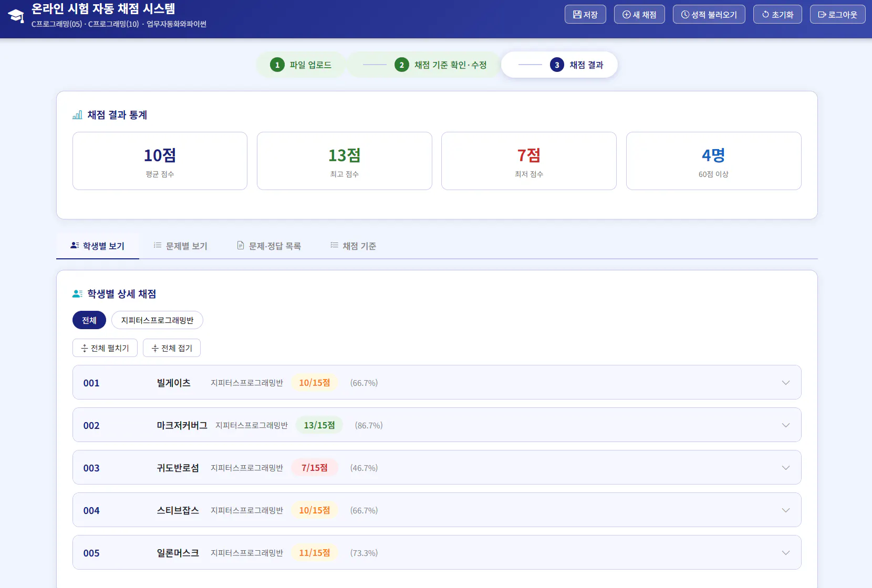Go to 채점 기준 확인·수정 step
Image resolution: width=872 pixels, height=588 pixels.
coord(424,65)
